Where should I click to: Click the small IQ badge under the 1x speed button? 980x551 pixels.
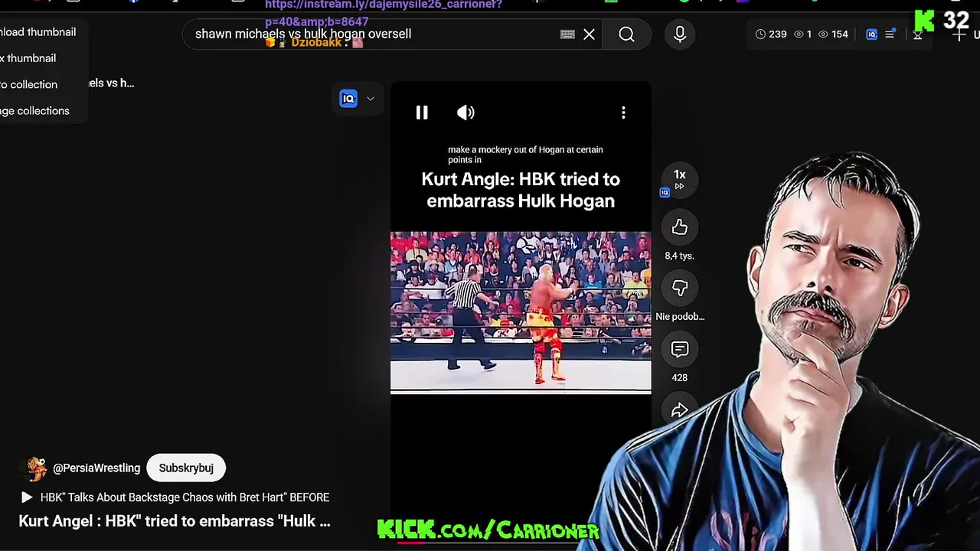point(665,193)
